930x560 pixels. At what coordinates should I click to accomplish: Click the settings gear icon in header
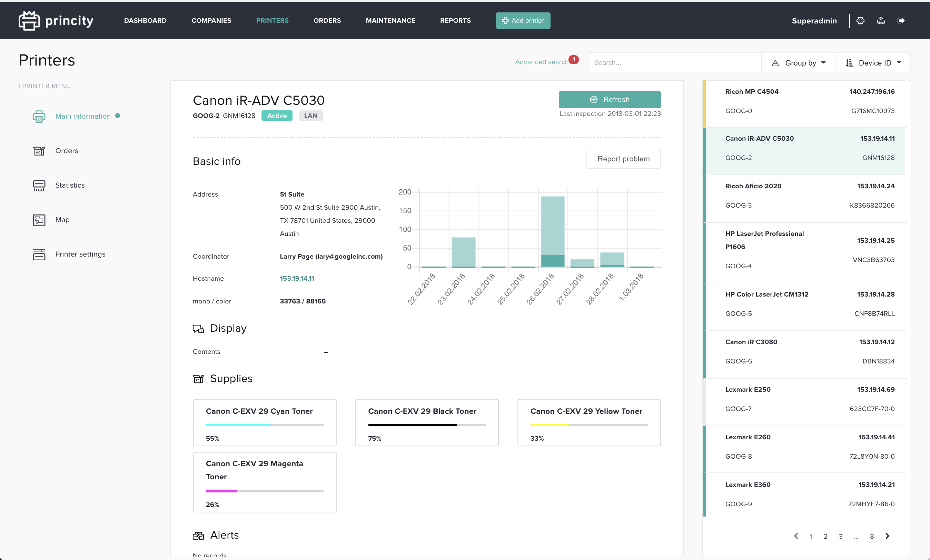[x=860, y=21]
